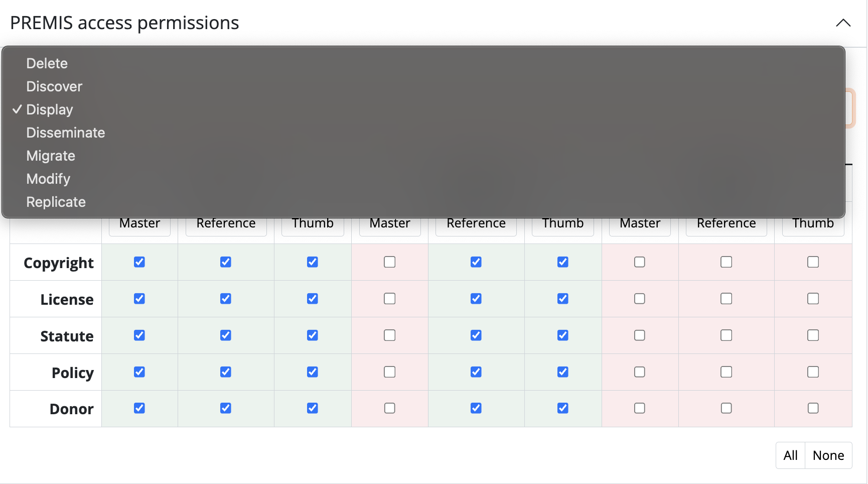Click the leftmost Master column header button
Screen dimensions: 868x484
pyautogui.click(x=139, y=225)
